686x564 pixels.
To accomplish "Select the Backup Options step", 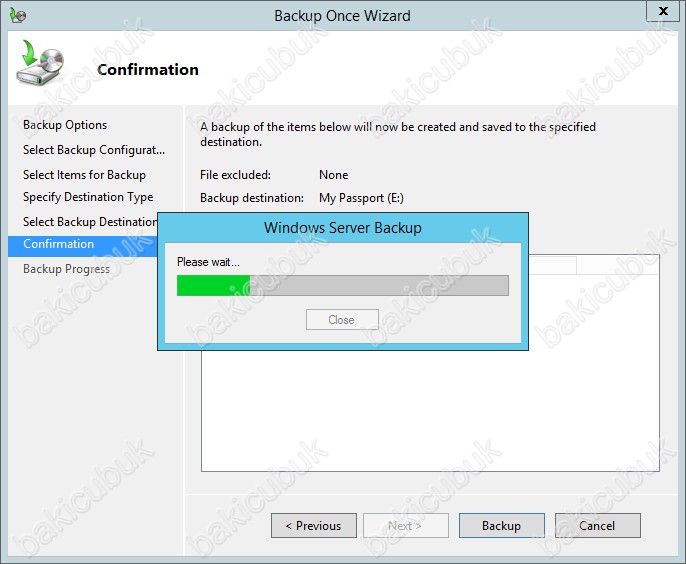I will click(x=65, y=125).
